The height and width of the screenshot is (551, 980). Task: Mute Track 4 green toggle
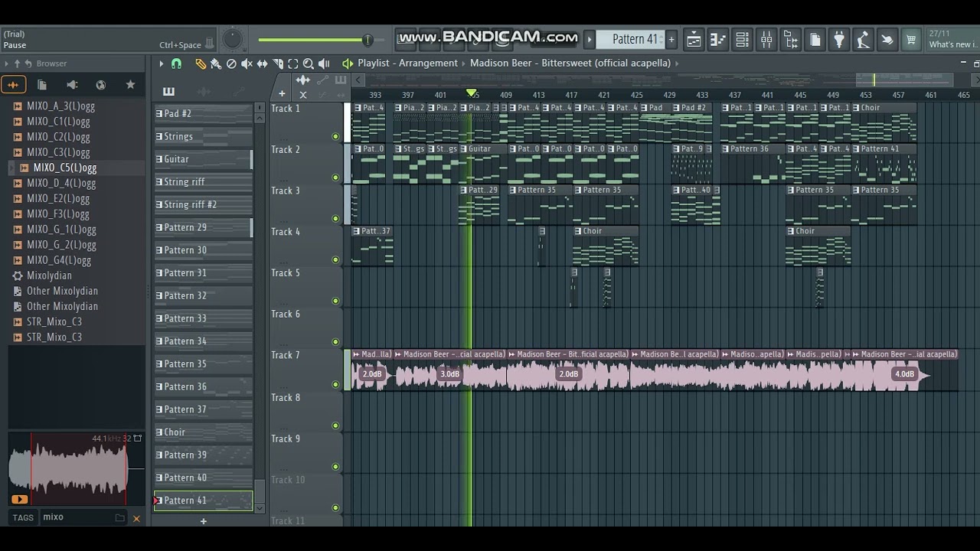click(335, 259)
